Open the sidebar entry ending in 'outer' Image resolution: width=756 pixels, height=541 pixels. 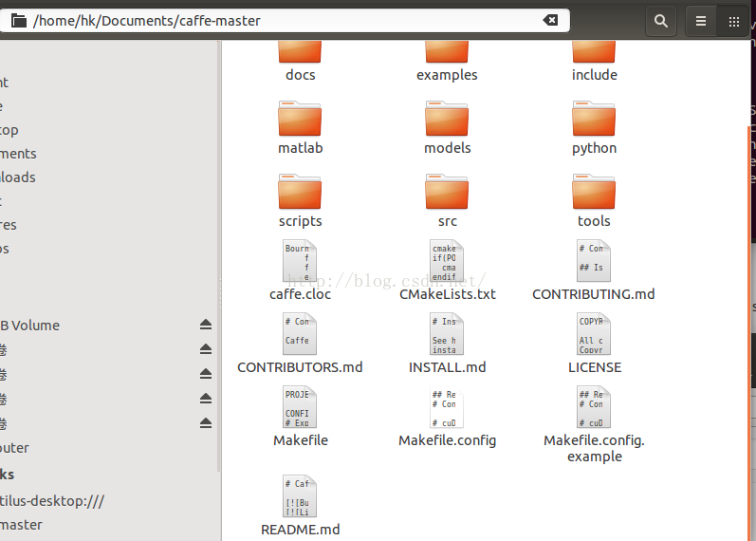pyautogui.click(x=14, y=448)
